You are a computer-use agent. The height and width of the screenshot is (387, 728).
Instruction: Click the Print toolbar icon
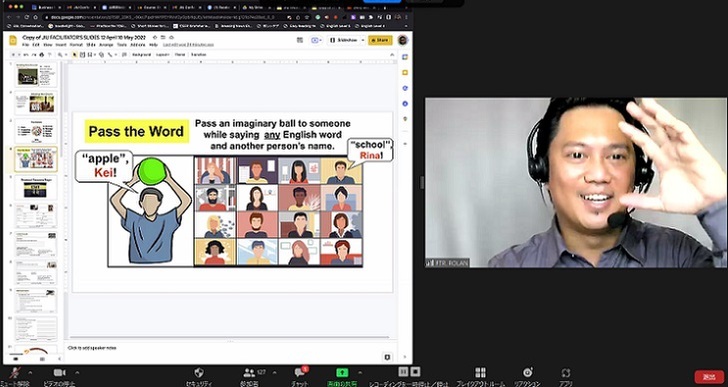[42, 55]
